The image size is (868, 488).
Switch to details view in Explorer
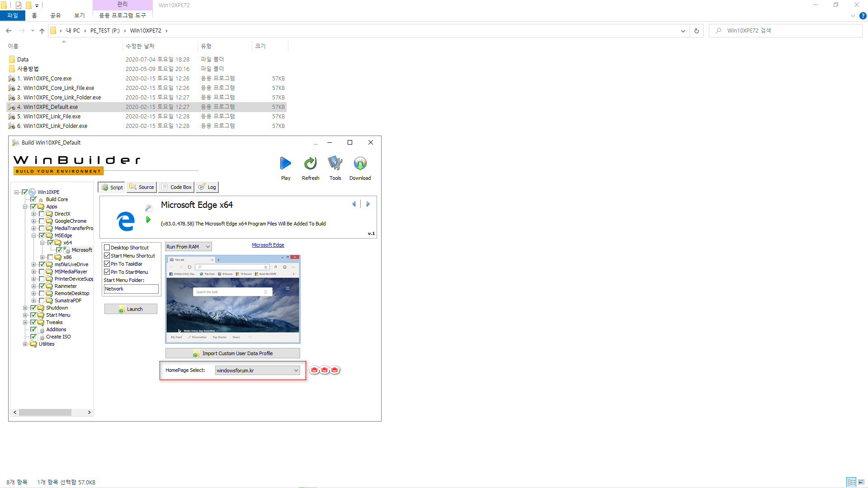[x=852, y=482]
